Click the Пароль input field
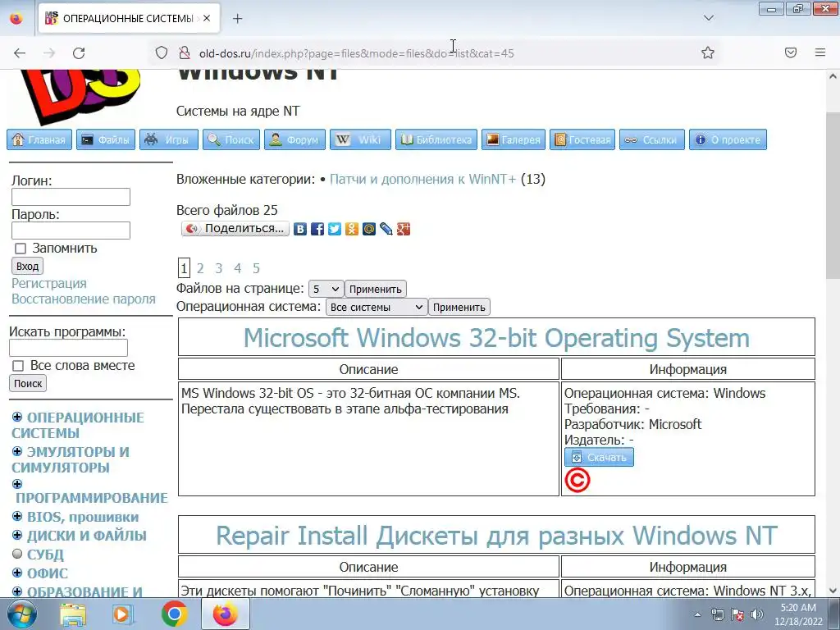 71,231
